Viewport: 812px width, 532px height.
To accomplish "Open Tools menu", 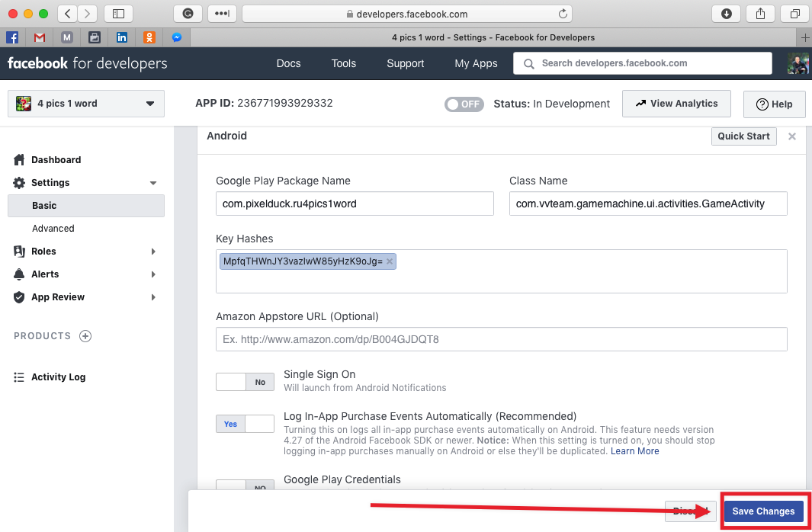I will [x=344, y=63].
